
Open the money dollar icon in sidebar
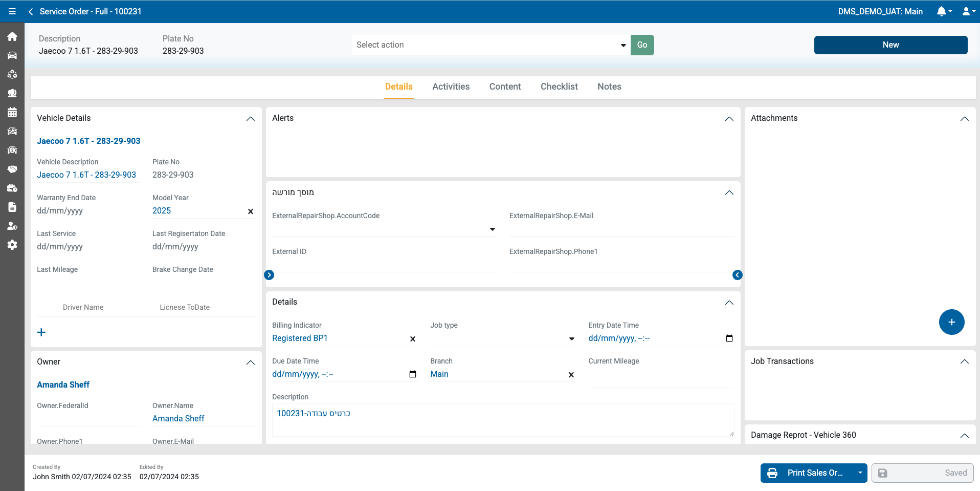tap(12, 150)
